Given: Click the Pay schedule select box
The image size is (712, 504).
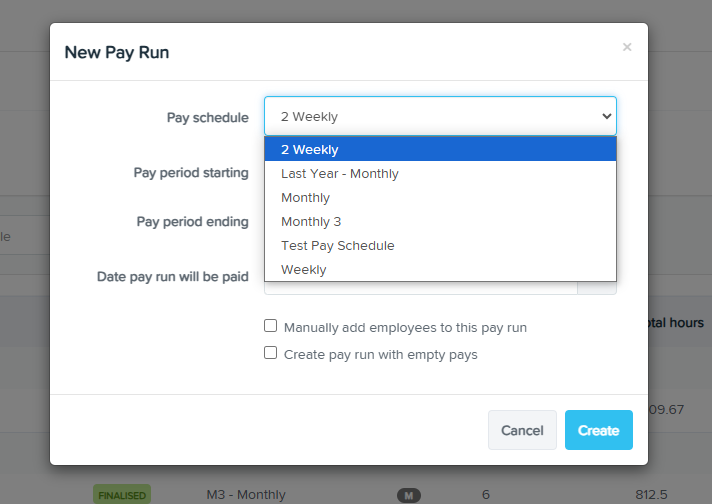Looking at the screenshot, I should point(440,116).
